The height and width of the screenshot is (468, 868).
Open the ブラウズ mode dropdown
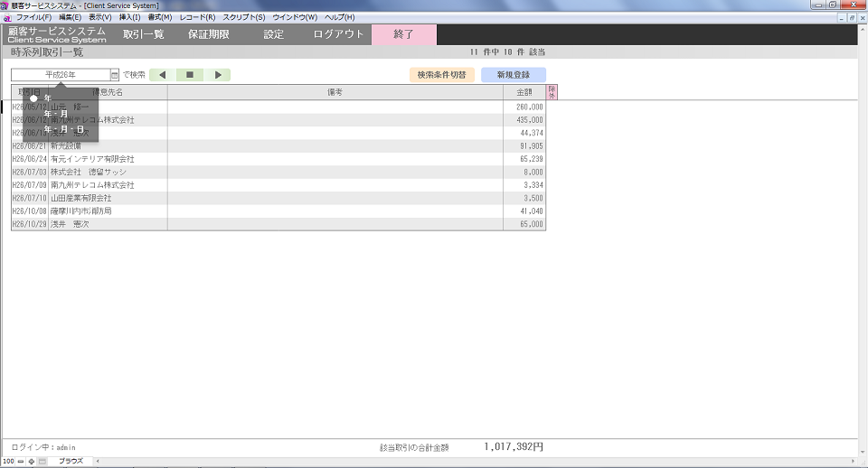coord(71,462)
